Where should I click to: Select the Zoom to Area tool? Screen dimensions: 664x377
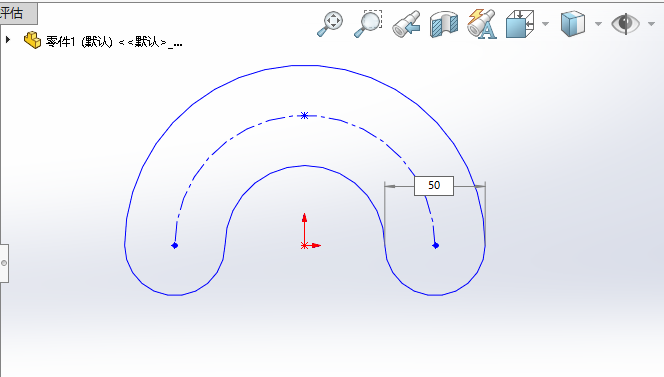point(368,24)
